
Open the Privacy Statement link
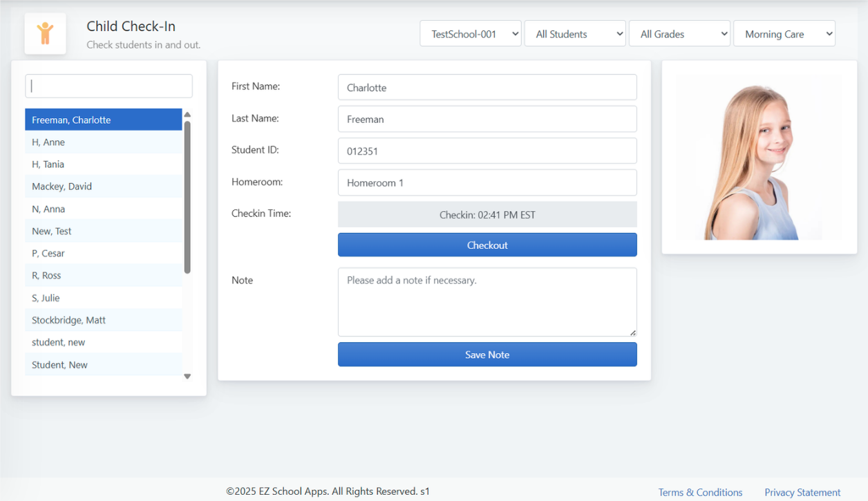(802, 492)
